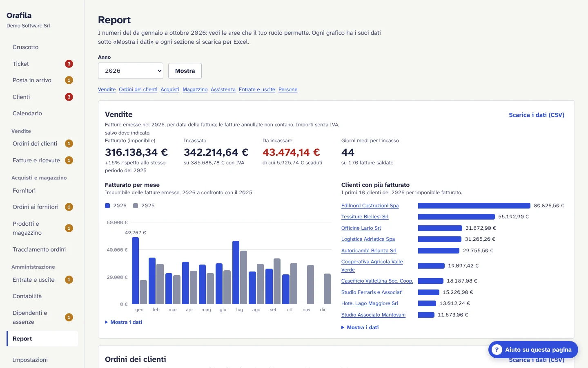Click the question mark help icon
588x368 pixels.
point(497,350)
